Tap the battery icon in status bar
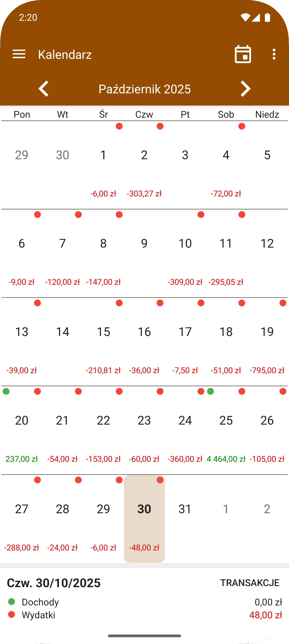The height and width of the screenshot is (644, 289). (268, 18)
